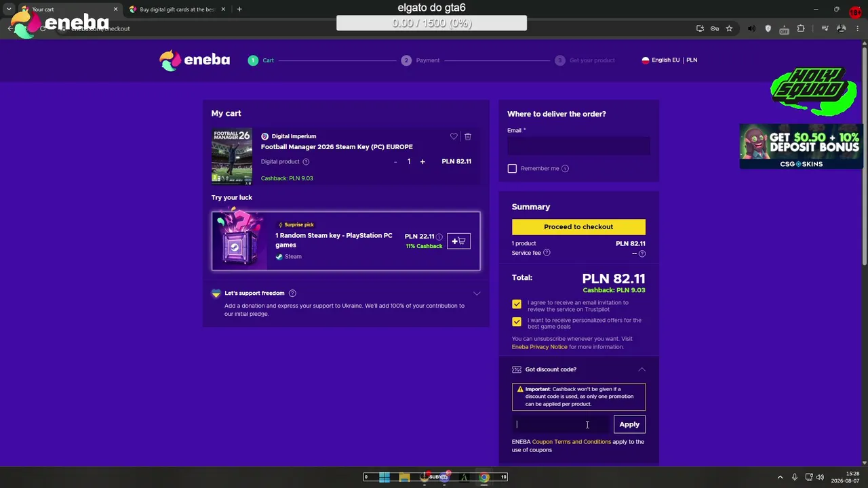Open Football Manager 2026 cover thumbnail

pos(232,157)
